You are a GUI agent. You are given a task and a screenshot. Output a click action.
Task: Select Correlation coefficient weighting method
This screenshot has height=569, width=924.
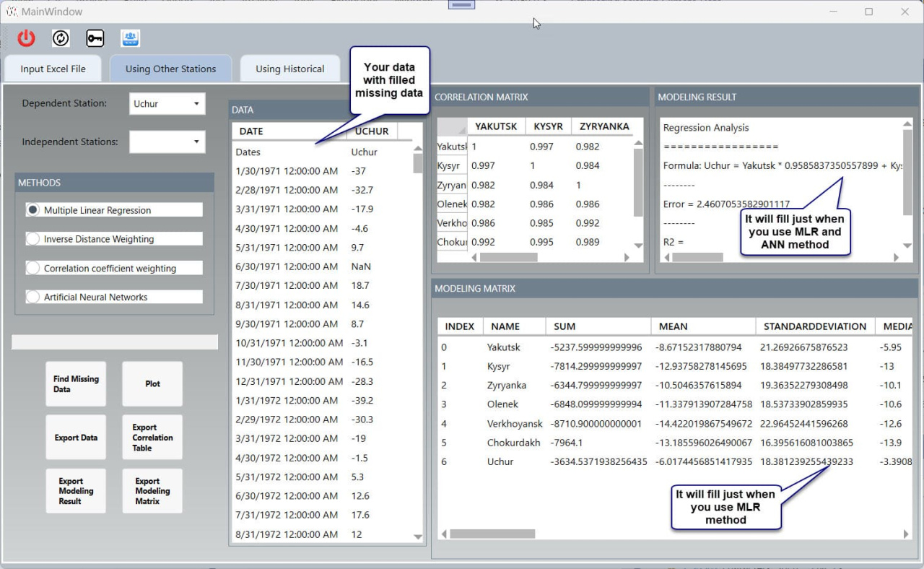(114, 268)
